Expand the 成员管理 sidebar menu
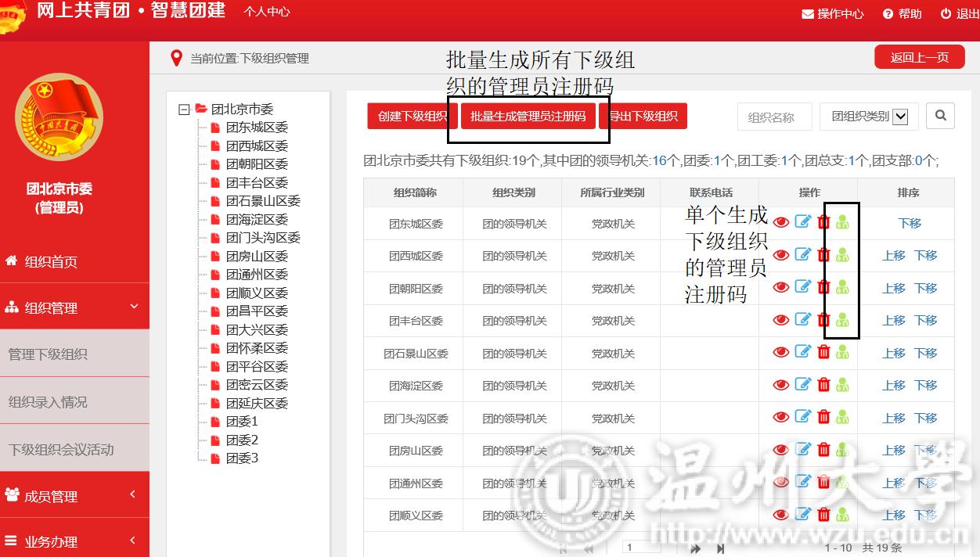 (x=74, y=496)
